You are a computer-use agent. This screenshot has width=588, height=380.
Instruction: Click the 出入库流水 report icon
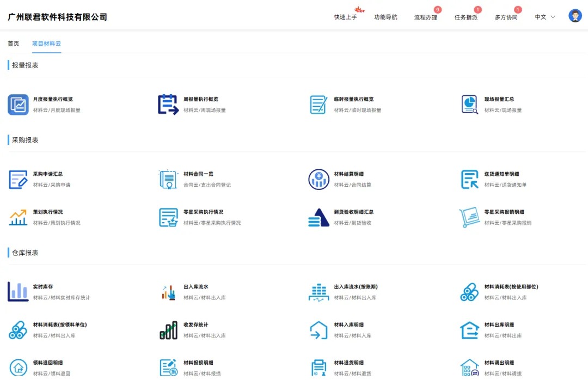168,292
